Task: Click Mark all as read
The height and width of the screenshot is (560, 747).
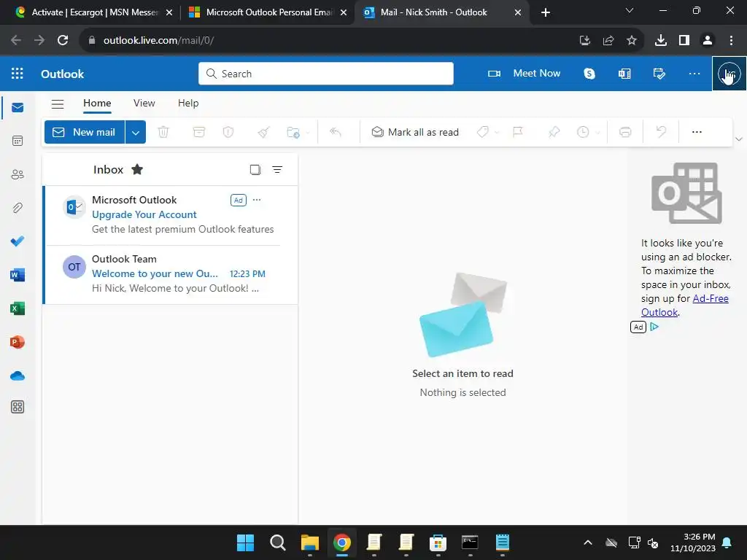Action: [415, 132]
